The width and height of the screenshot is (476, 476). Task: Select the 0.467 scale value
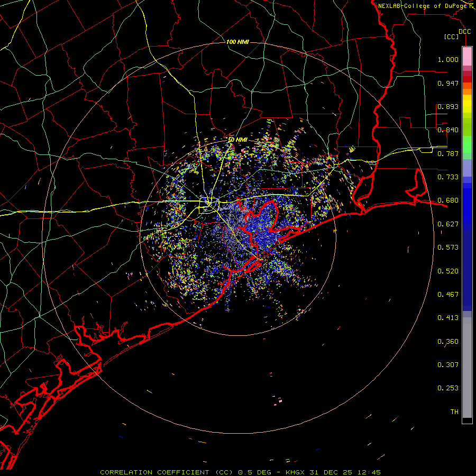tap(448, 295)
